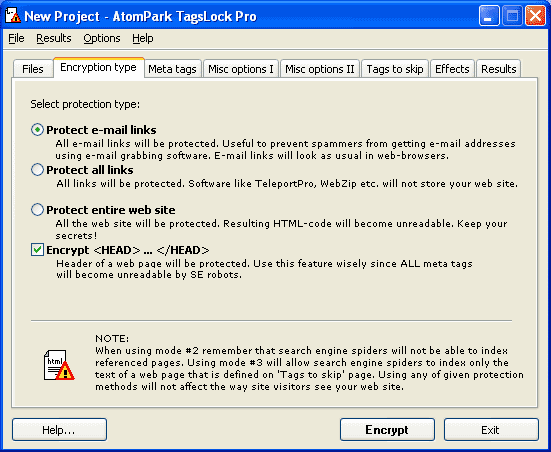551x452 pixels.
Task: Open the File menu
Action: click(16, 38)
